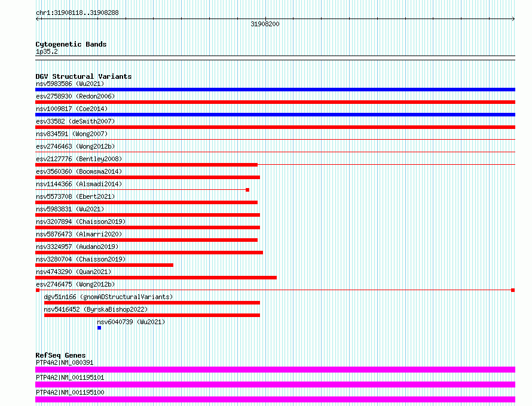Screen dimensions: 532x406
Task: Select nsv5416452 (ByrskaBishop2022) label
Action: point(96,309)
